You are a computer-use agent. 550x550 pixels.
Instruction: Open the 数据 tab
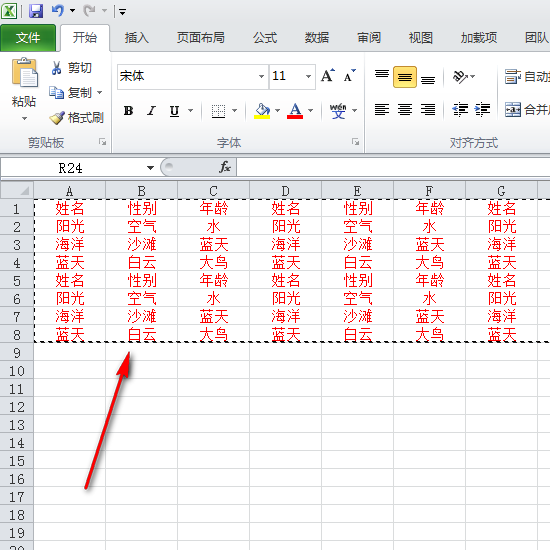tap(317, 38)
